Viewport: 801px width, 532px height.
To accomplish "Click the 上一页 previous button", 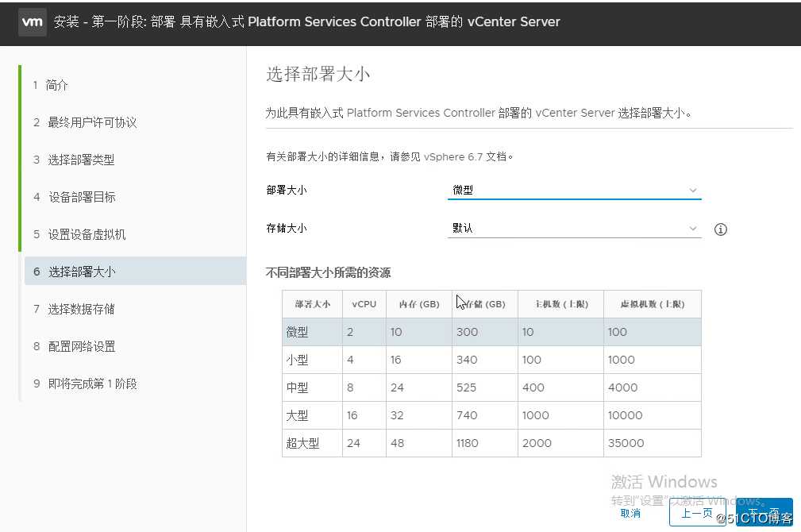I will click(697, 513).
